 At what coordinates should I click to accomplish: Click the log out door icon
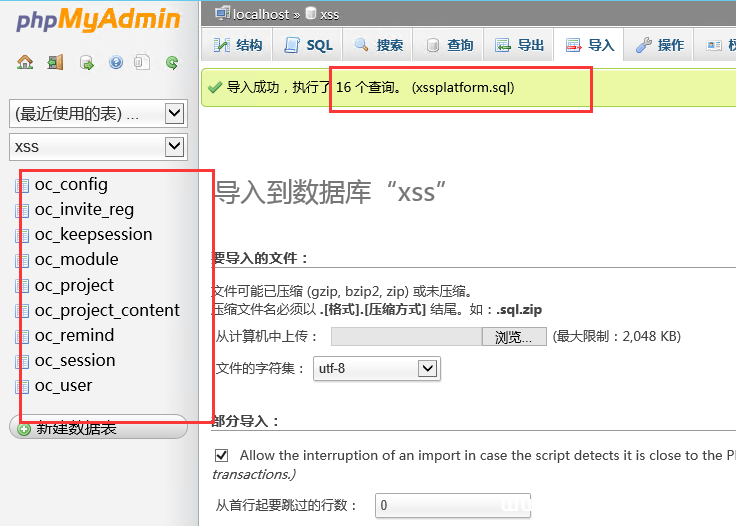[x=55, y=62]
